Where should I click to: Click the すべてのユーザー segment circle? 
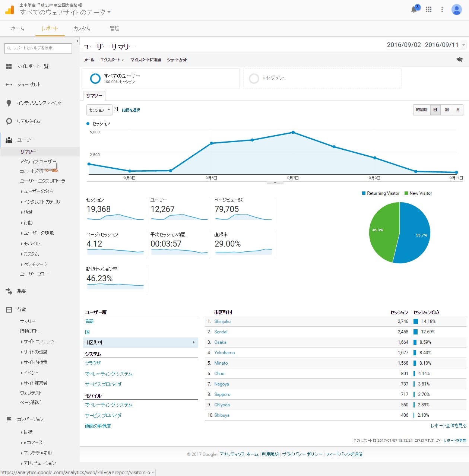[95, 78]
